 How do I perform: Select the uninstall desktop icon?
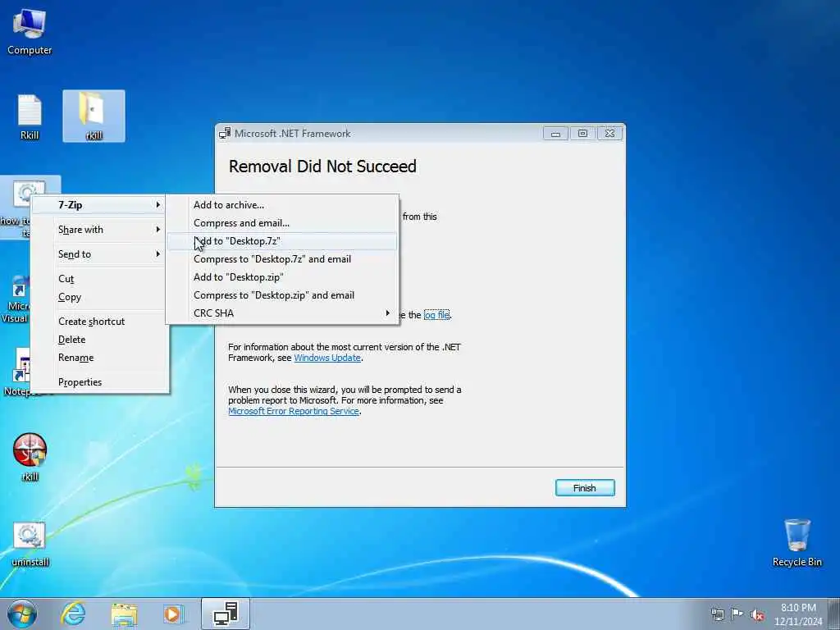point(30,545)
